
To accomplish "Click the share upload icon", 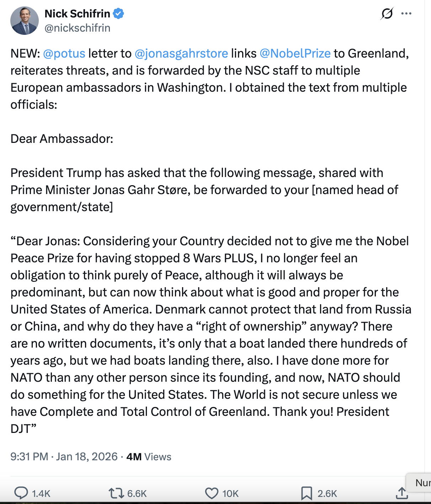I will [x=401, y=493].
